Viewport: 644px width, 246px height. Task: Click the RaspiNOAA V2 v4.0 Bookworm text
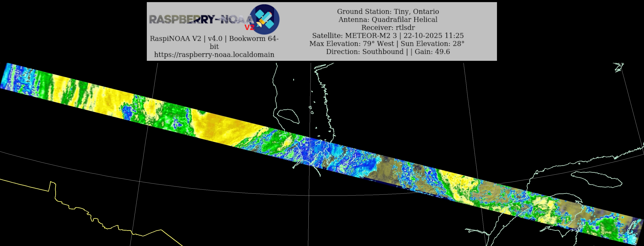tap(214, 39)
